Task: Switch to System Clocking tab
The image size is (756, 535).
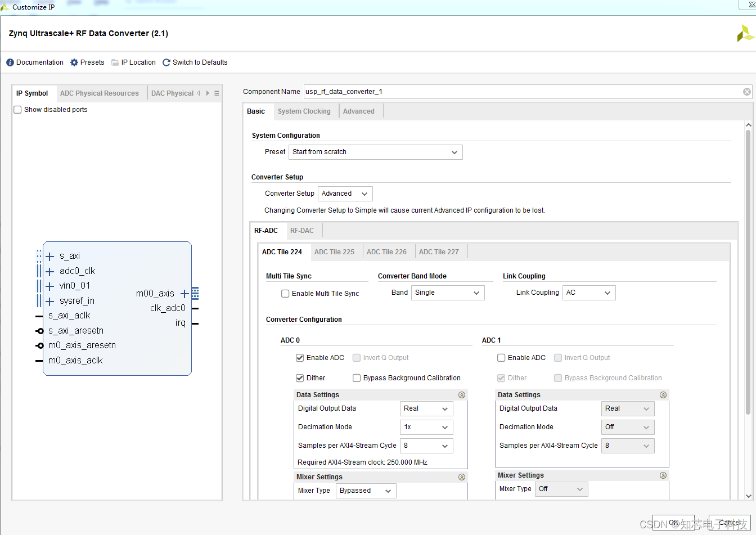Action: (304, 111)
